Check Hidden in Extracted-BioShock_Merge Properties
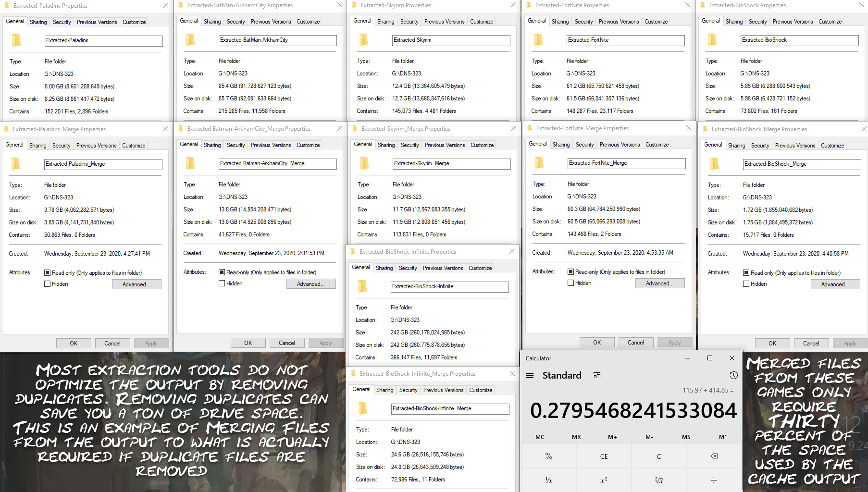 pos(746,284)
